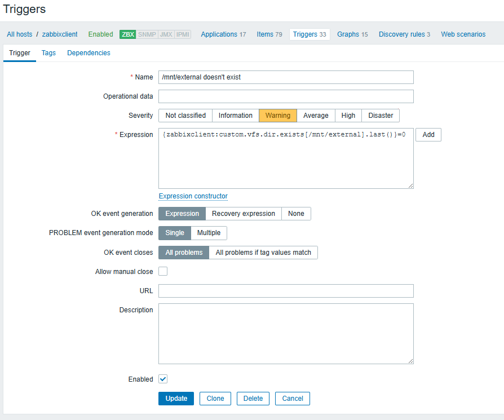Click the IPMI availability badge
Image resolution: width=504 pixels, height=420 pixels.
point(183,34)
